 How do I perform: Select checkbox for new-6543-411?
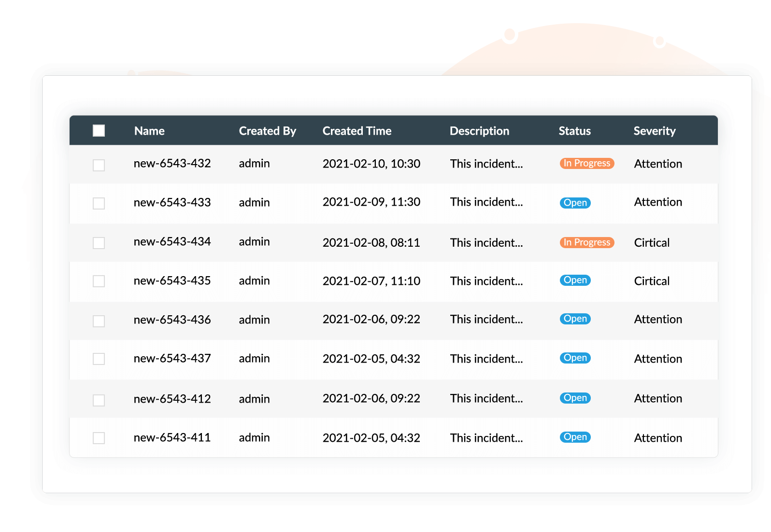[x=99, y=438]
